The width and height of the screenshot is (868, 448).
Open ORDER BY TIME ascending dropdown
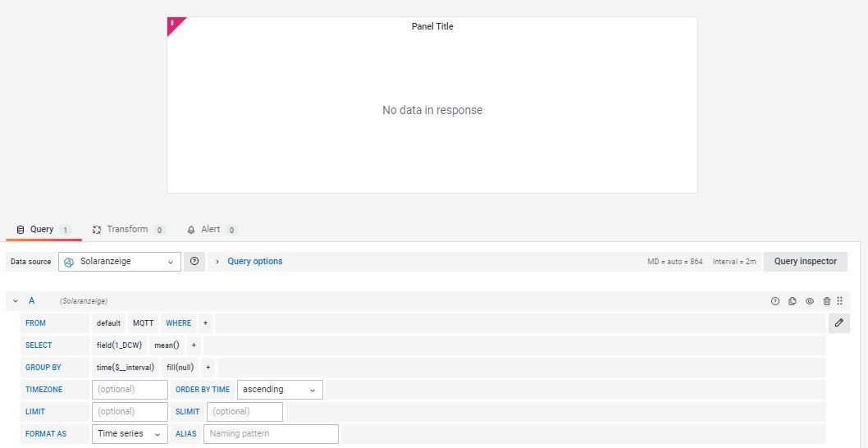point(280,390)
